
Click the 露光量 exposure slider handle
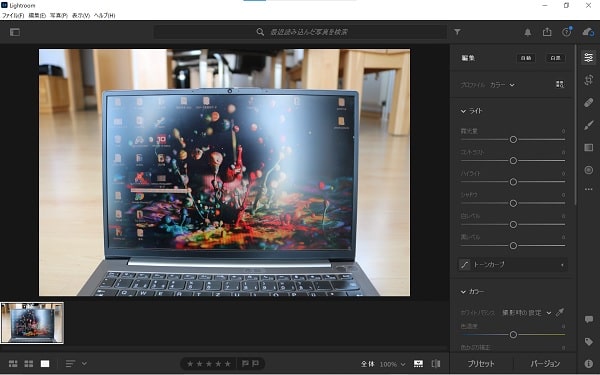(513, 139)
